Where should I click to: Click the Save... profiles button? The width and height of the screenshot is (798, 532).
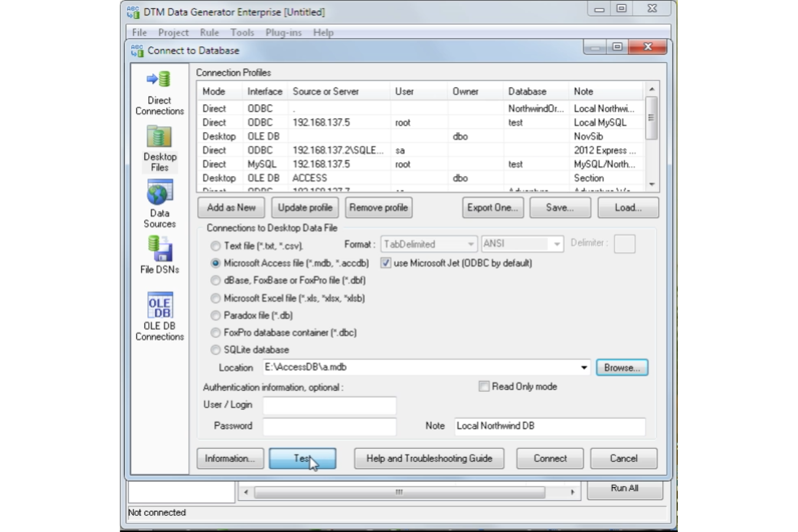[560, 208]
